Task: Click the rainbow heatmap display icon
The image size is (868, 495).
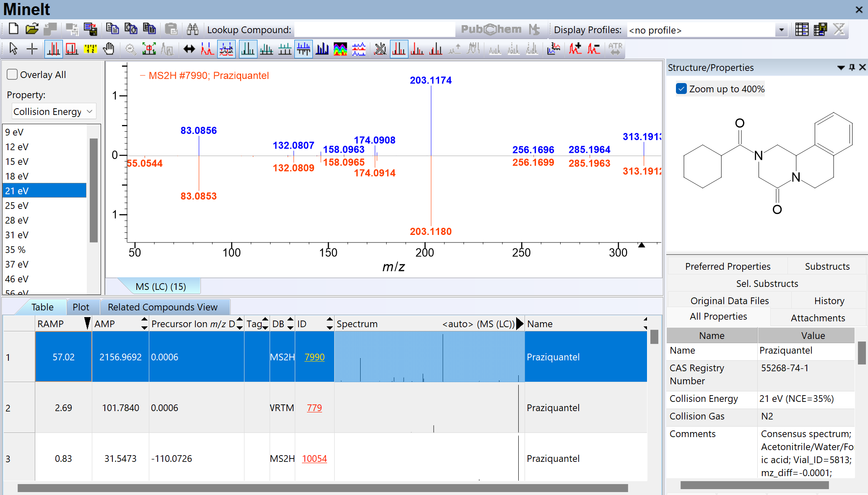Action: point(340,49)
